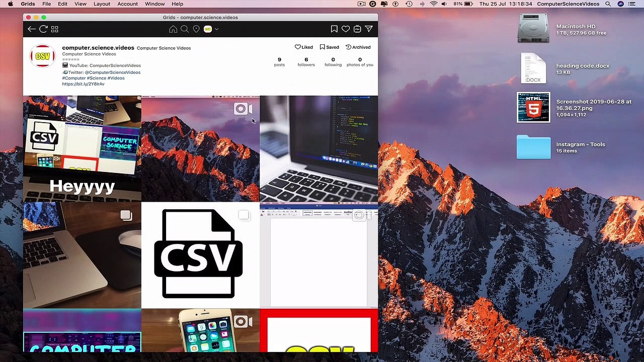Open the Account menu
The width and height of the screenshot is (644, 362).
point(127,4)
